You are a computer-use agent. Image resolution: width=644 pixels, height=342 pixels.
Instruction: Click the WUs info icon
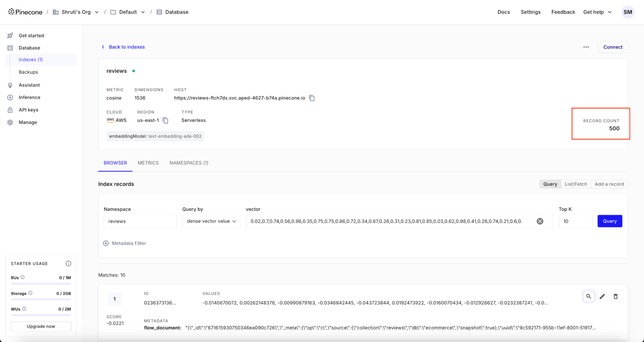(24, 309)
